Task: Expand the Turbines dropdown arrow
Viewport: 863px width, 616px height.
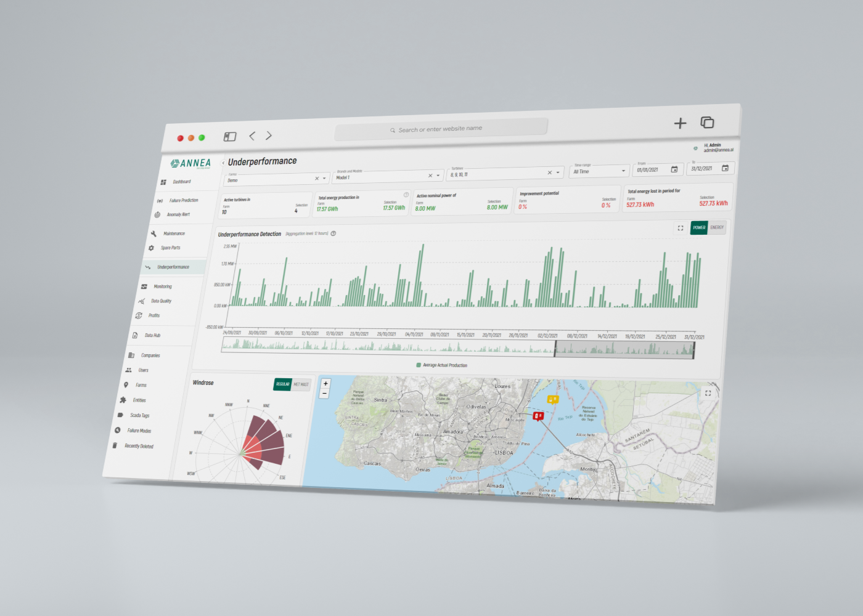Action: (558, 172)
